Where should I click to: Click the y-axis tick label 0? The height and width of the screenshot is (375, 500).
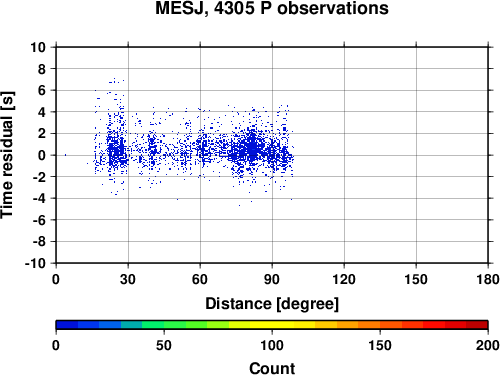pyautogui.click(x=42, y=155)
